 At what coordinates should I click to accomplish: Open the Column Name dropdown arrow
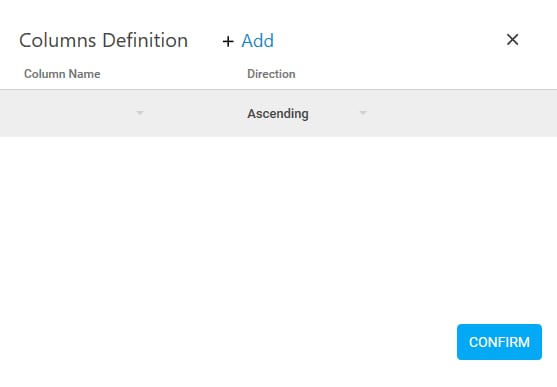click(x=140, y=113)
